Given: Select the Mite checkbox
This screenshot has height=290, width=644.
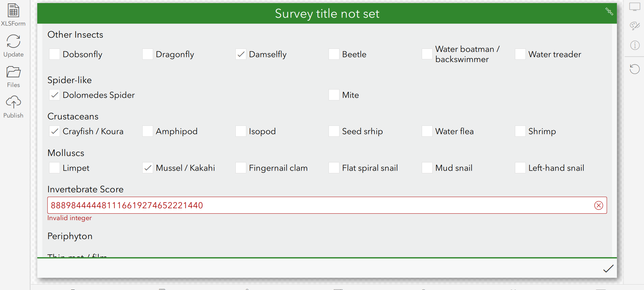Looking at the screenshot, I should [x=334, y=95].
